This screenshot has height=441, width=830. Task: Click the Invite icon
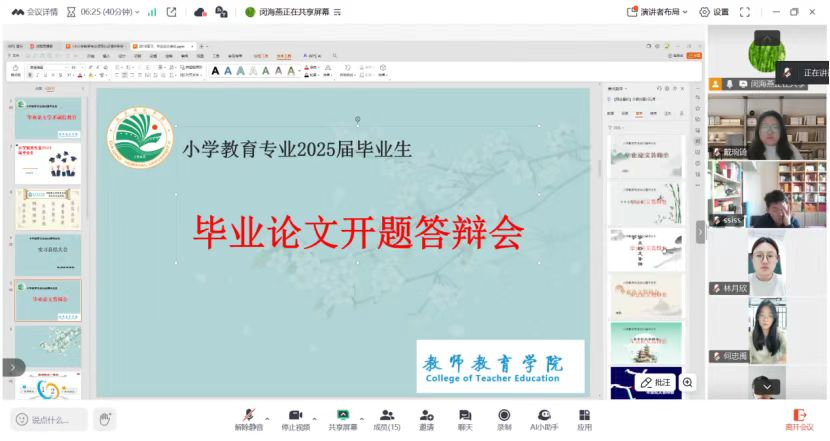tap(427, 416)
